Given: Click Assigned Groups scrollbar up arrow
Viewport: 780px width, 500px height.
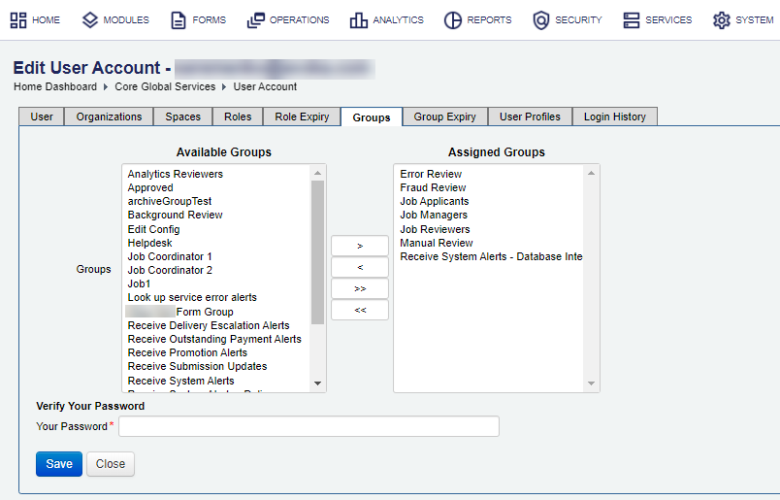Looking at the screenshot, I should (x=591, y=173).
